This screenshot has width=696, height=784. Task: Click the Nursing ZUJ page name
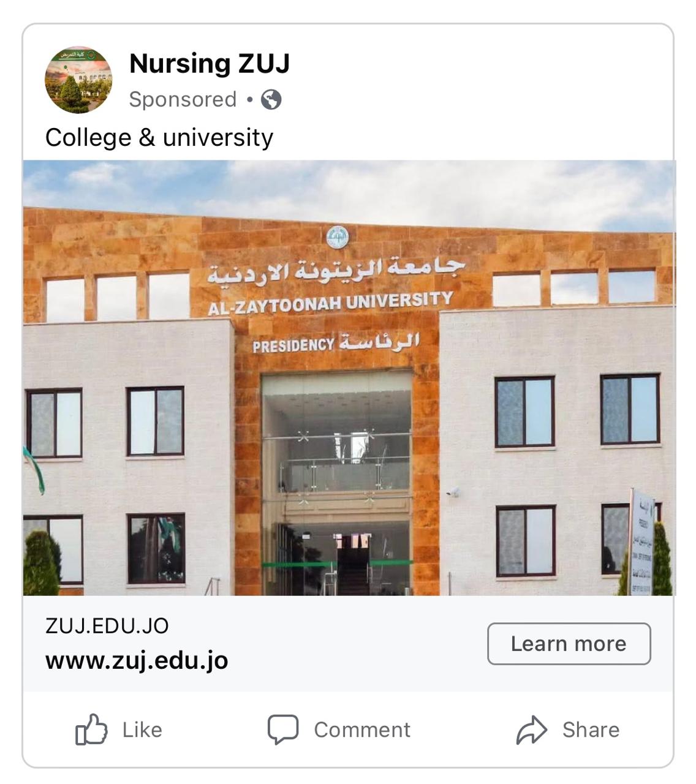(210, 64)
